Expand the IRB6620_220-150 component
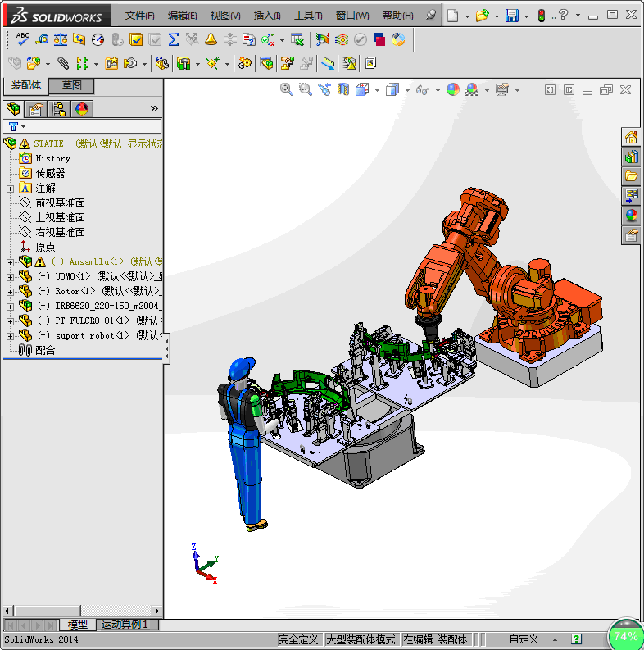 click(x=10, y=307)
